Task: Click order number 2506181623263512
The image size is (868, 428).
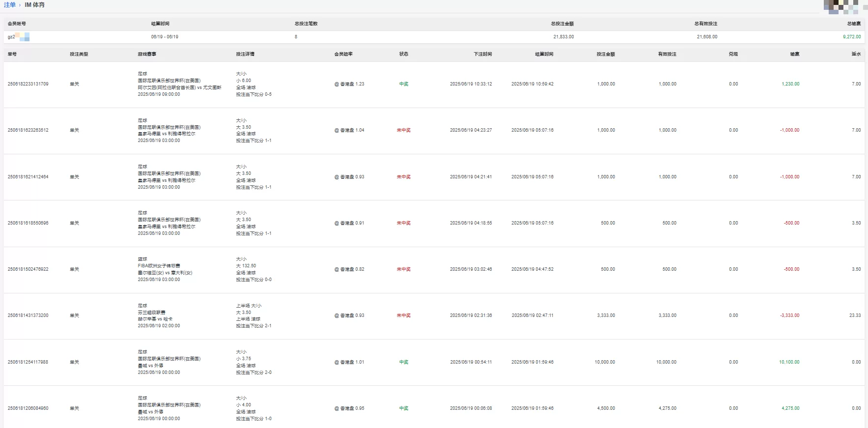Action: click(x=28, y=130)
